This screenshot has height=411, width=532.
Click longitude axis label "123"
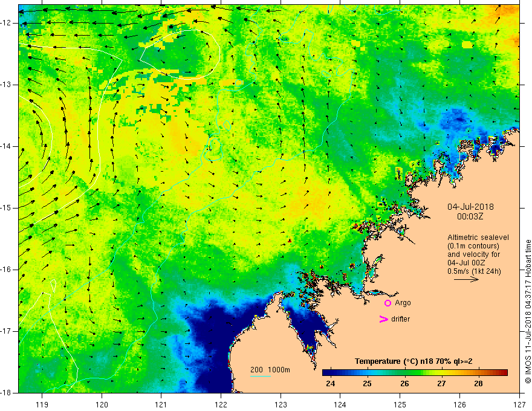[281, 404]
